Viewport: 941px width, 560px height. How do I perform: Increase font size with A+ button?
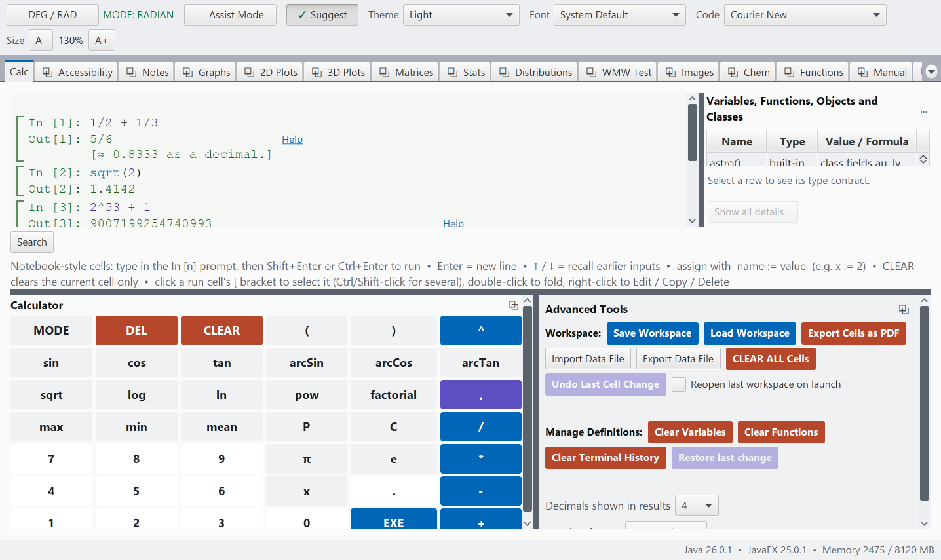coord(102,41)
